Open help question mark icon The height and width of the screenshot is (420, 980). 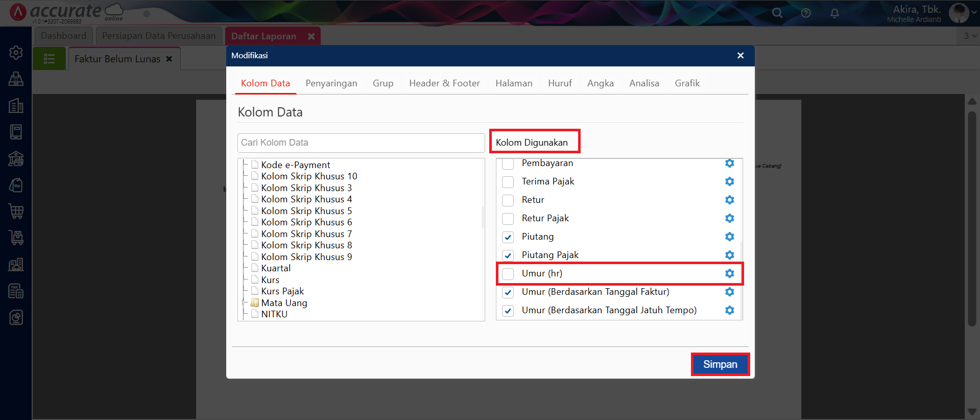click(x=806, y=13)
